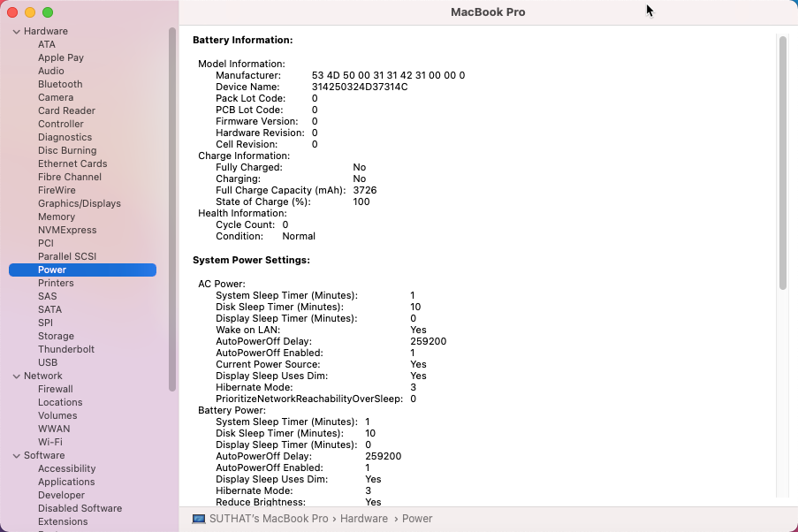Image resolution: width=798 pixels, height=532 pixels.
Task: Click the Hardware category label
Action: (x=46, y=31)
